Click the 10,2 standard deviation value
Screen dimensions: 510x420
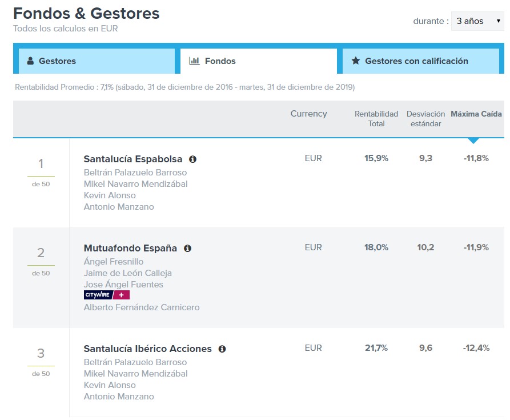[x=425, y=247]
